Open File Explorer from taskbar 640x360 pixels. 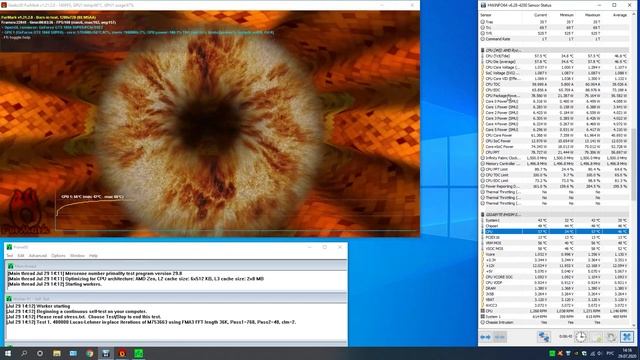pos(57,353)
